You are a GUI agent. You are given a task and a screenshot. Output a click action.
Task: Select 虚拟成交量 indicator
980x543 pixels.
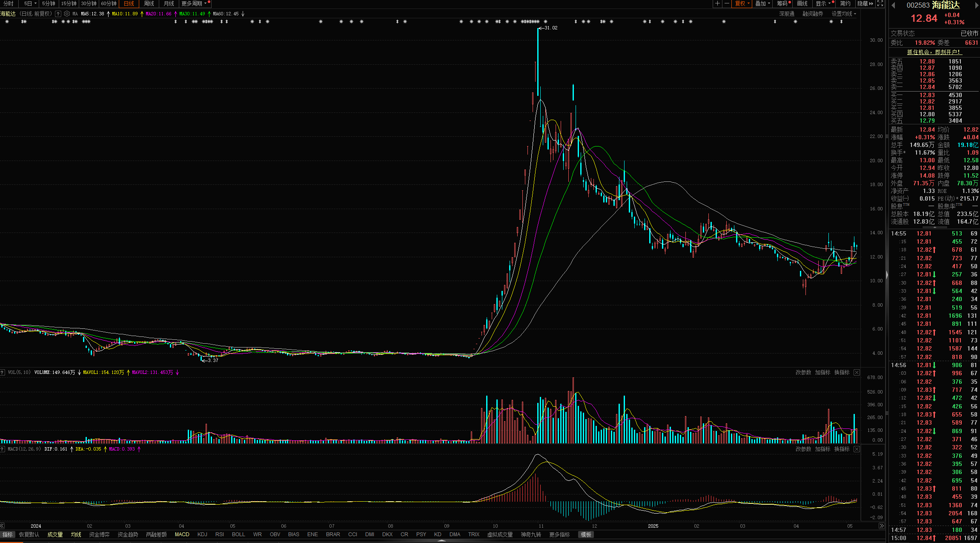coord(500,534)
